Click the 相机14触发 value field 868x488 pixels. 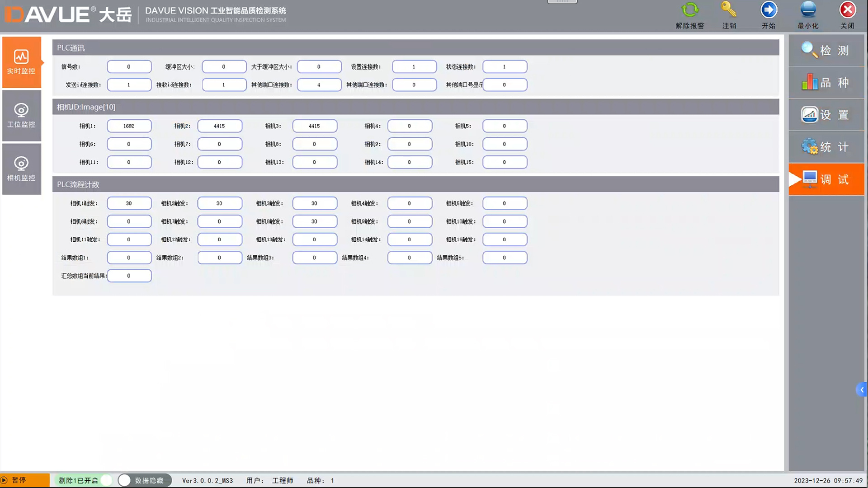[x=410, y=239]
